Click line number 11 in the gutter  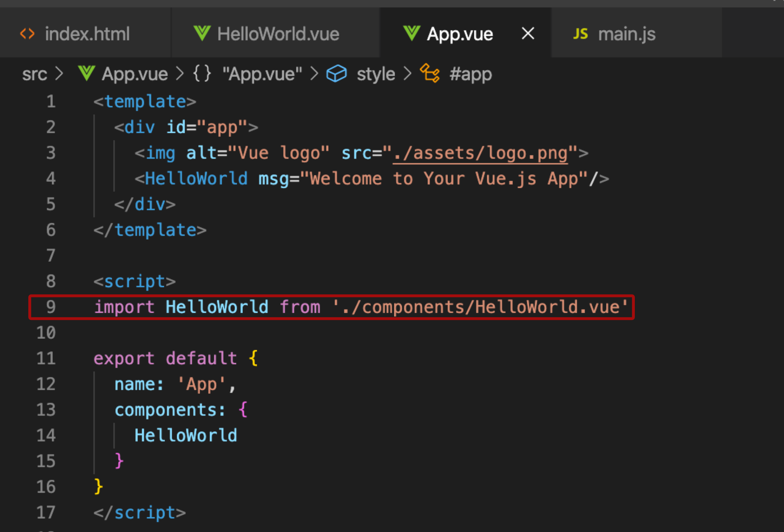(46, 358)
